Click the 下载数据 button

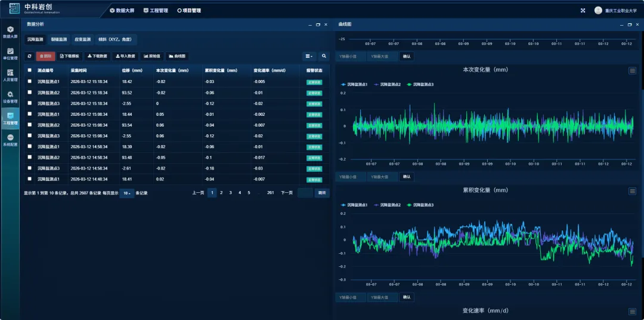(97, 56)
